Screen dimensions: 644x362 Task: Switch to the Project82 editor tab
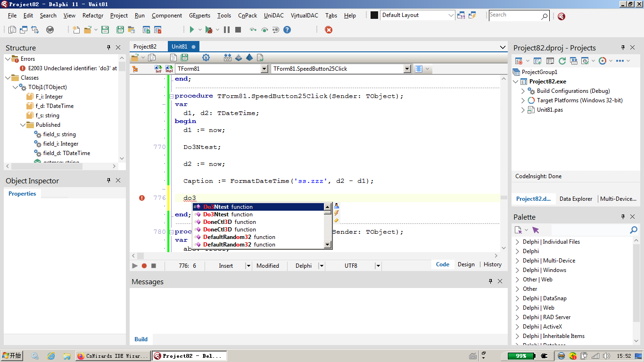coord(145,47)
